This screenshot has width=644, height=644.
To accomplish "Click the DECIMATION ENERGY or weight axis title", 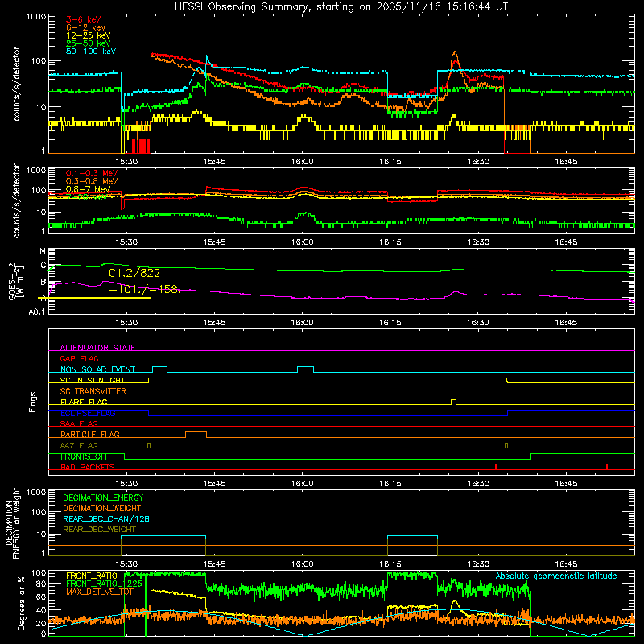I will click(12, 522).
